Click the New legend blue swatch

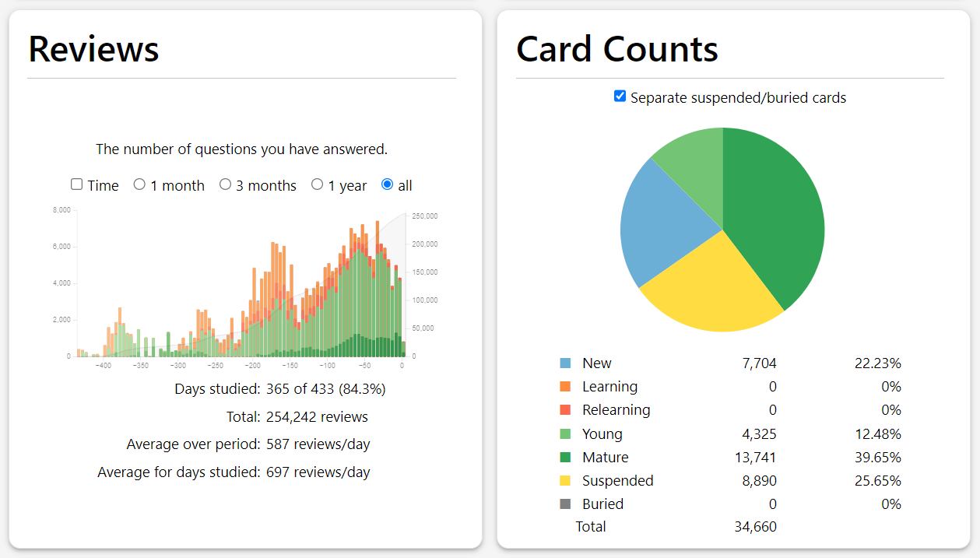[x=565, y=363]
